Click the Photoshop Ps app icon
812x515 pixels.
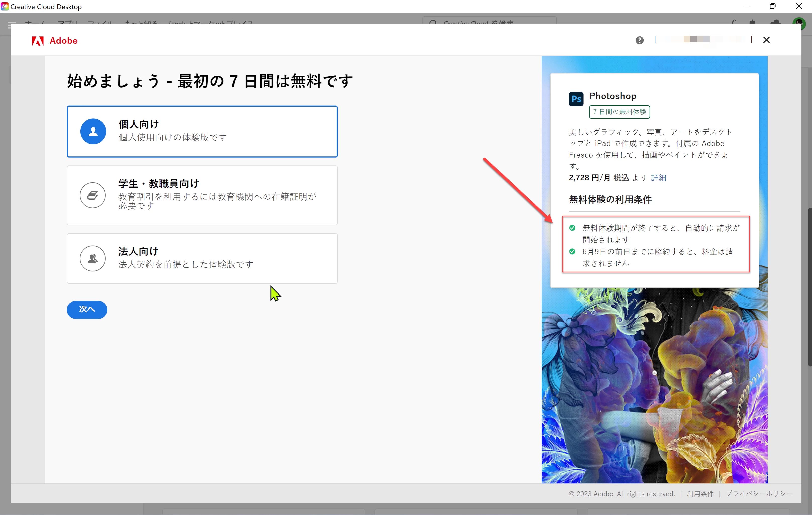(x=576, y=99)
